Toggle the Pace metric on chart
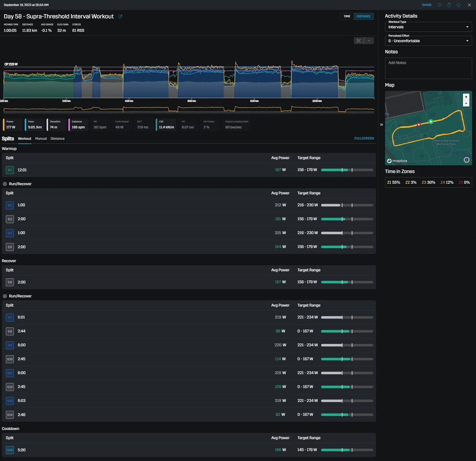 click(35, 125)
